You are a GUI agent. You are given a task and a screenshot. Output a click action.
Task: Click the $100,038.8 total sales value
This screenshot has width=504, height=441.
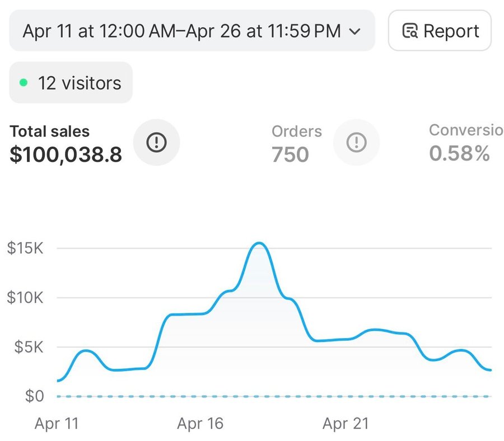point(66,154)
